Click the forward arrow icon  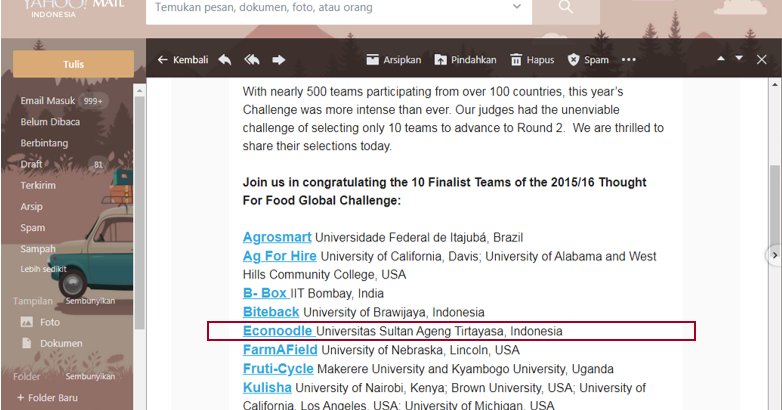pyautogui.click(x=279, y=60)
